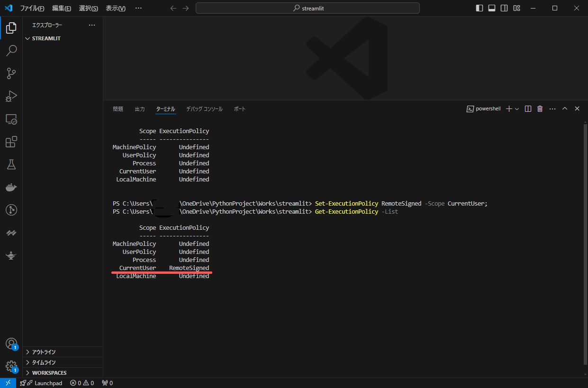Click the Kill Terminal trash icon

[x=540, y=109]
